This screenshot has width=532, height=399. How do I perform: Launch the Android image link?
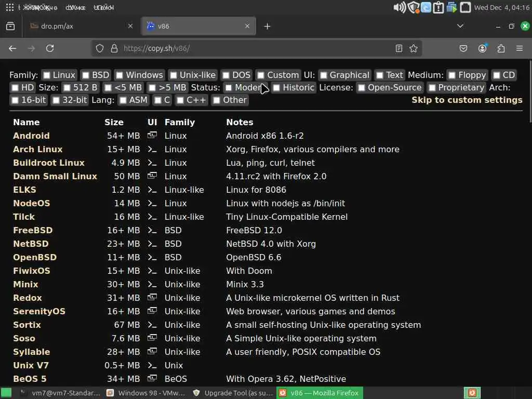(31, 136)
